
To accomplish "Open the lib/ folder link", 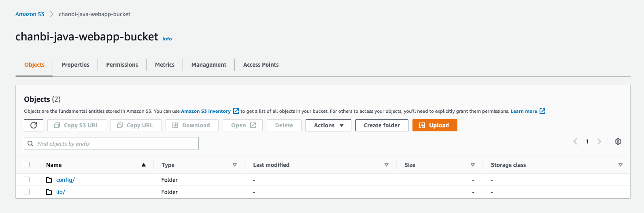I will pos(61,192).
